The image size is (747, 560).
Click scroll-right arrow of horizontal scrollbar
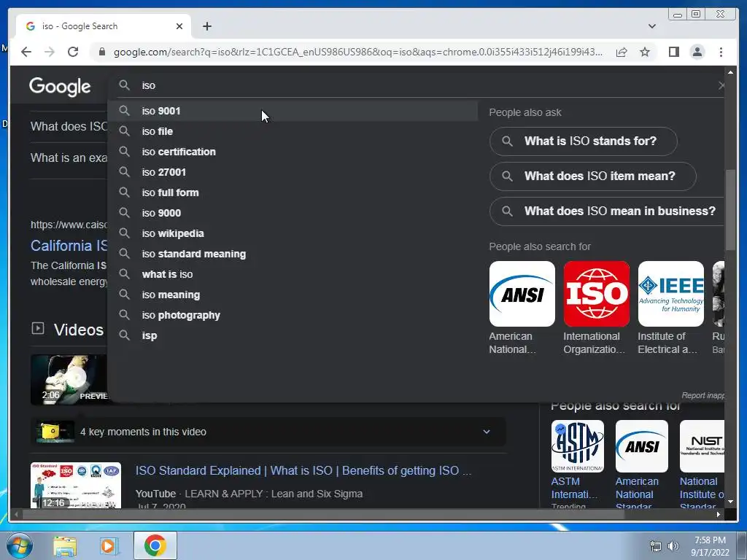tap(719, 514)
